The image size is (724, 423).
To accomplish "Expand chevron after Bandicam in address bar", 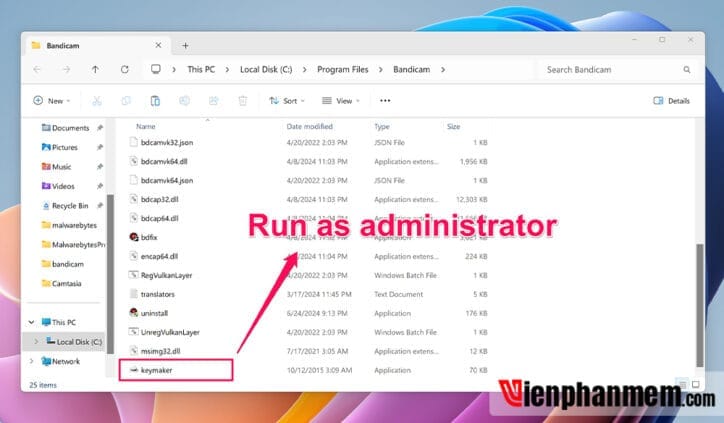I will pos(443,70).
